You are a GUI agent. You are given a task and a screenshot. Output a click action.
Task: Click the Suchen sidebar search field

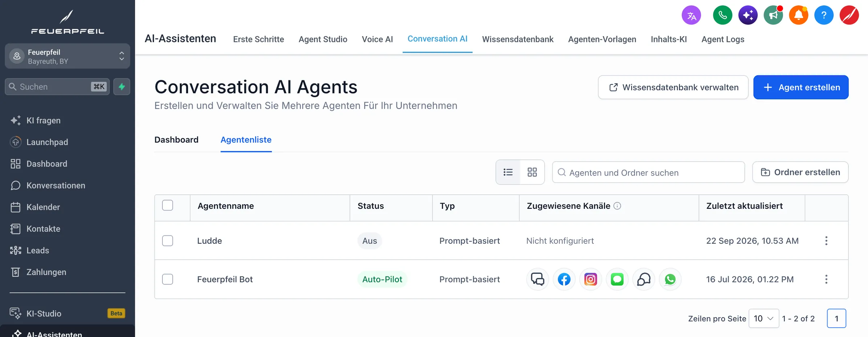tap(57, 87)
